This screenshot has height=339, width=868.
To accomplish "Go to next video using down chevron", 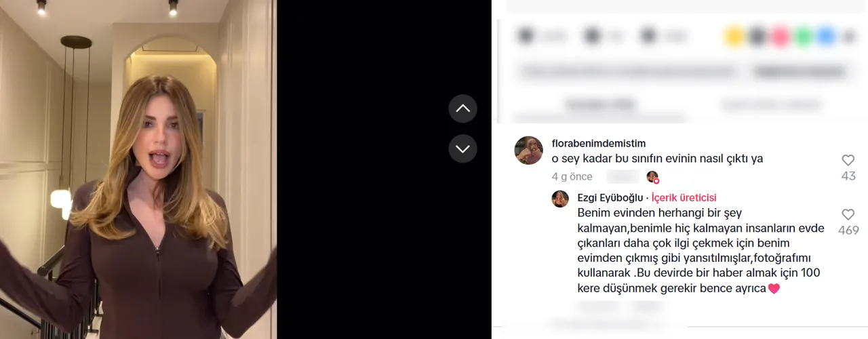I will click(x=462, y=148).
